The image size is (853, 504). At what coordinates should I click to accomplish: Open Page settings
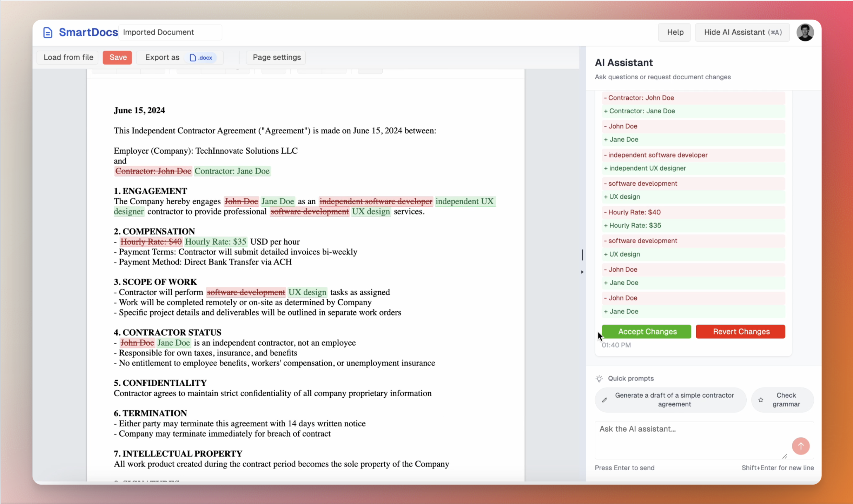[277, 57]
